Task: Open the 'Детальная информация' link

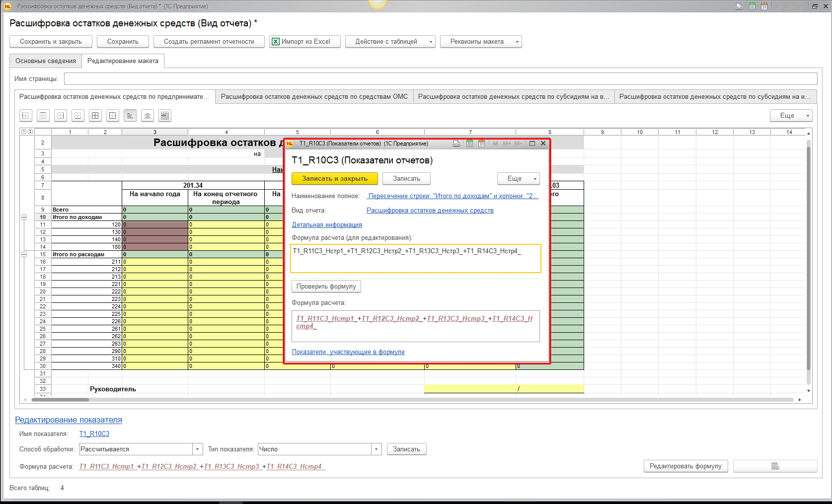Action: coord(327,225)
